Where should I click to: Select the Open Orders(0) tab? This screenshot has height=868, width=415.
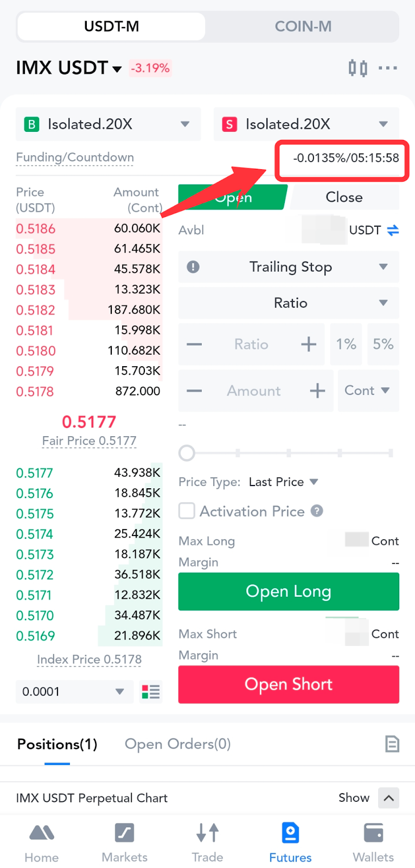177,744
